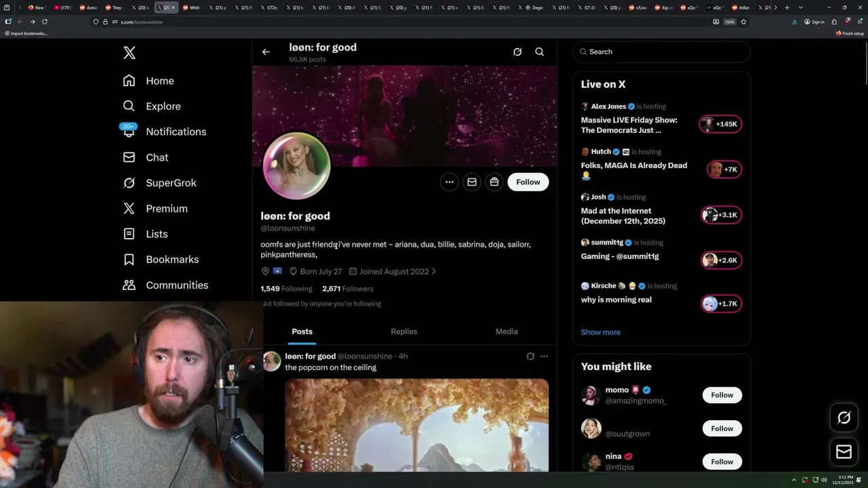
Task: View the 1,549 Following list
Action: [286, 289]
